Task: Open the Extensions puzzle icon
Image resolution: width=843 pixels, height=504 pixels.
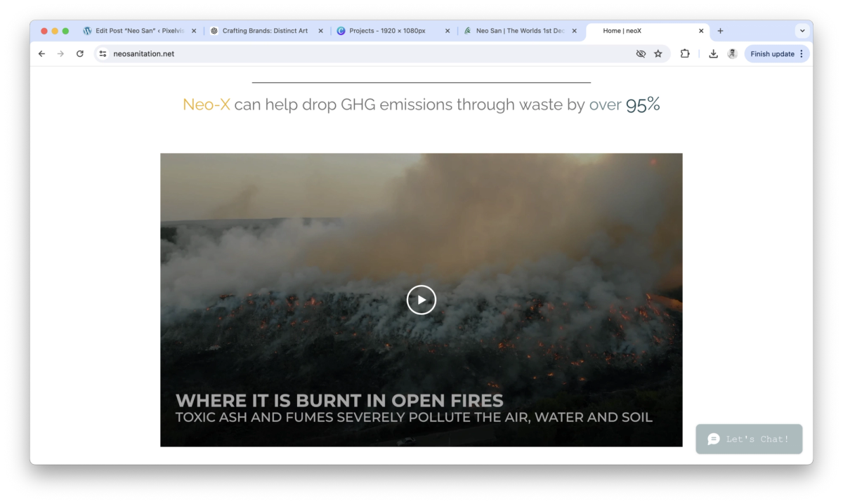Action: (685, 53)
